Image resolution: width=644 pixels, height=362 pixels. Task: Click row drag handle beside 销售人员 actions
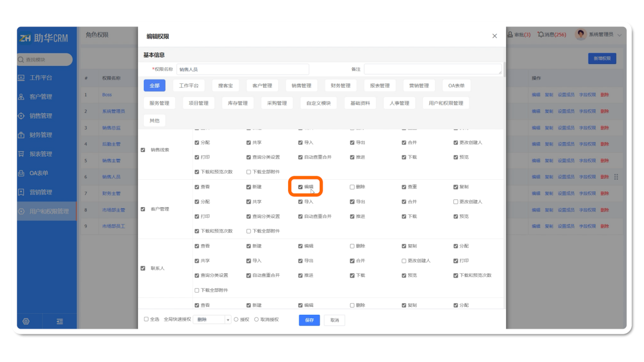(616, 177)
